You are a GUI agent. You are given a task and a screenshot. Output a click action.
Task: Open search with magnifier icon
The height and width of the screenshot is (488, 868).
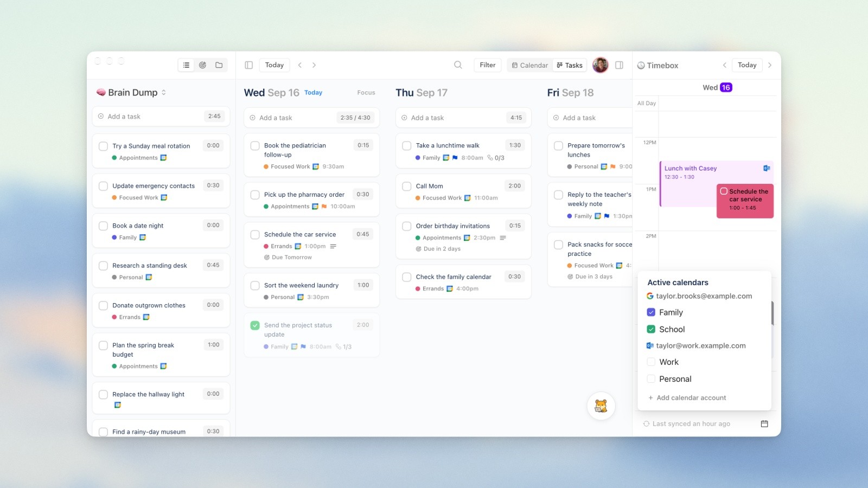[x=458, y=65]
